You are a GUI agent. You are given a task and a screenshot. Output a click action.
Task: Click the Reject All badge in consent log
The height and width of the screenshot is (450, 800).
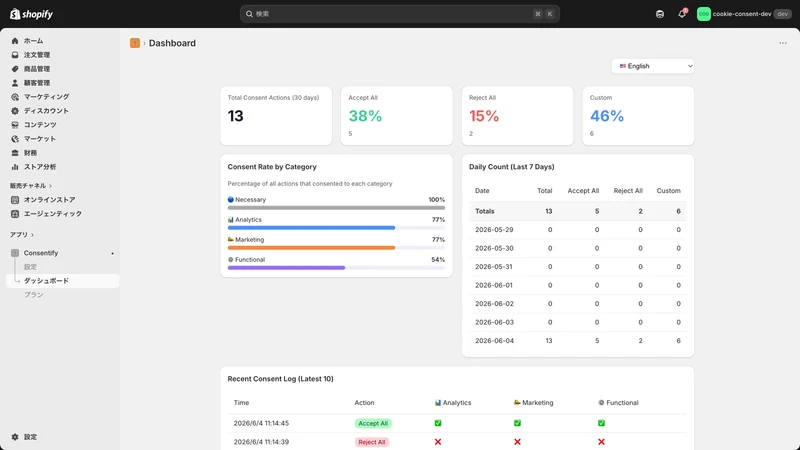[x=371, y=442]
